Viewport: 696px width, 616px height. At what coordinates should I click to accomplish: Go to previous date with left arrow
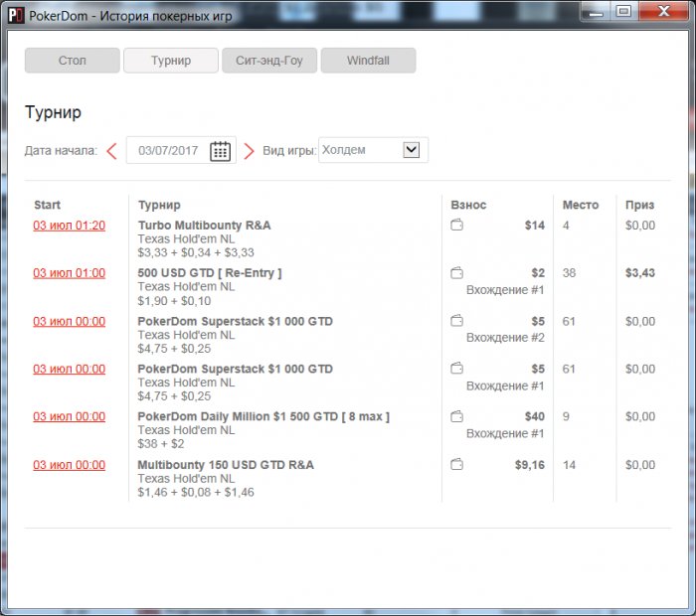[111, 151]
